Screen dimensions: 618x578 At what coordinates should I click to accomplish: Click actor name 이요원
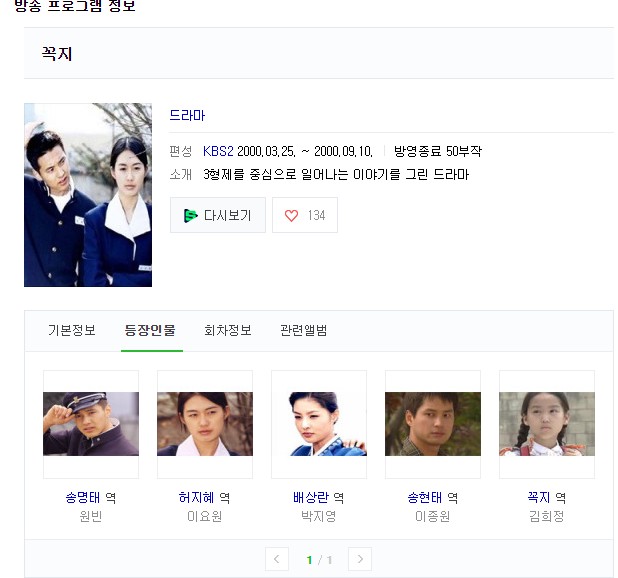(x=205, y=516)
